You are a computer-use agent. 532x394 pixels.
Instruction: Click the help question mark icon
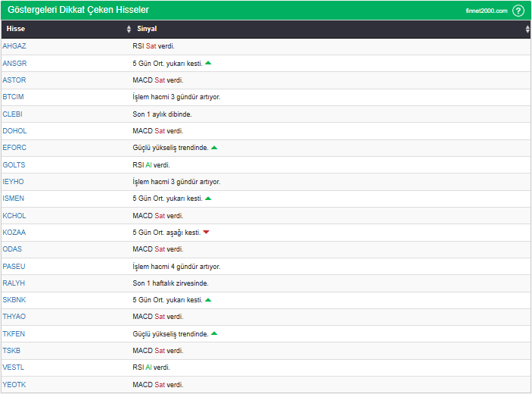tap(518, 11)
